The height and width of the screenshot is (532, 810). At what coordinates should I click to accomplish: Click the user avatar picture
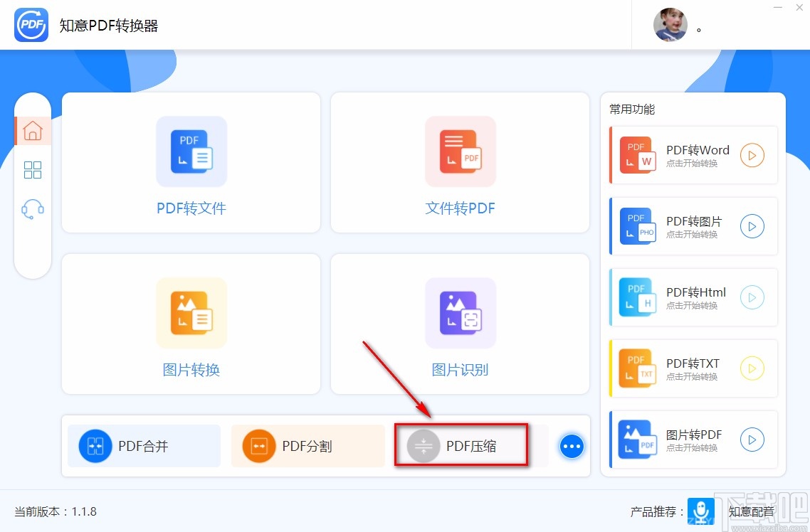[670, 25]
